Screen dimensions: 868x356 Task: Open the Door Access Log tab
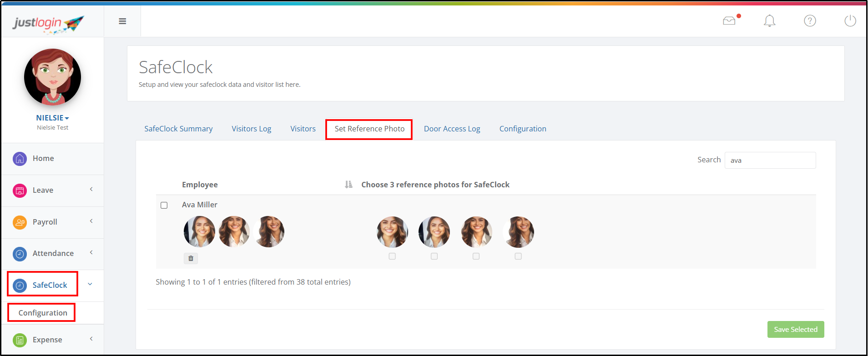[452, 129]
